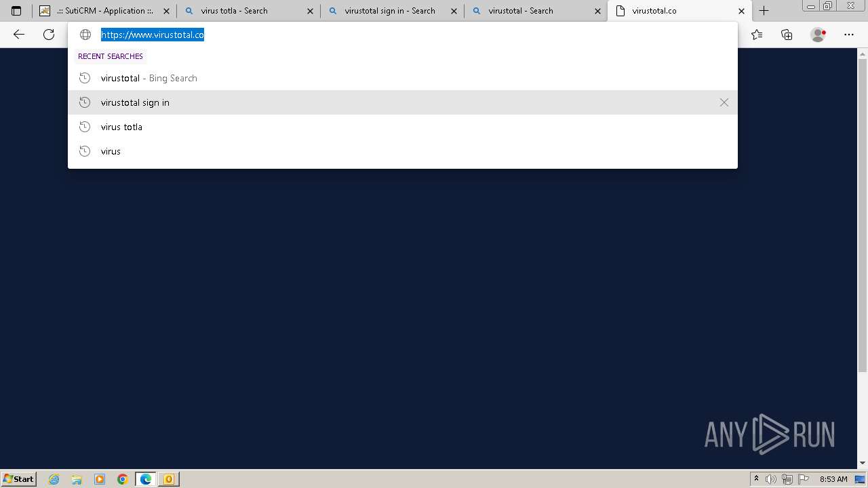Click history icon beside 'virus' suggestion
This screenshot has width=868, height=488.
tap(85, 151)
